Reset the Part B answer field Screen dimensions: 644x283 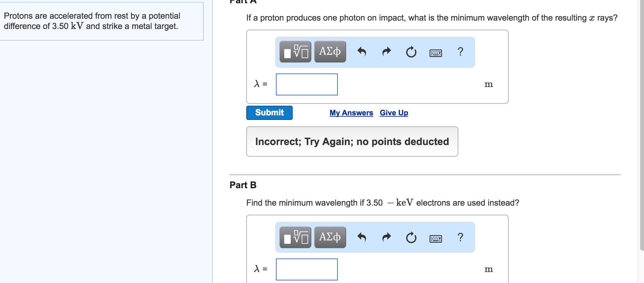pyautogui.click(x=411, y=237)
